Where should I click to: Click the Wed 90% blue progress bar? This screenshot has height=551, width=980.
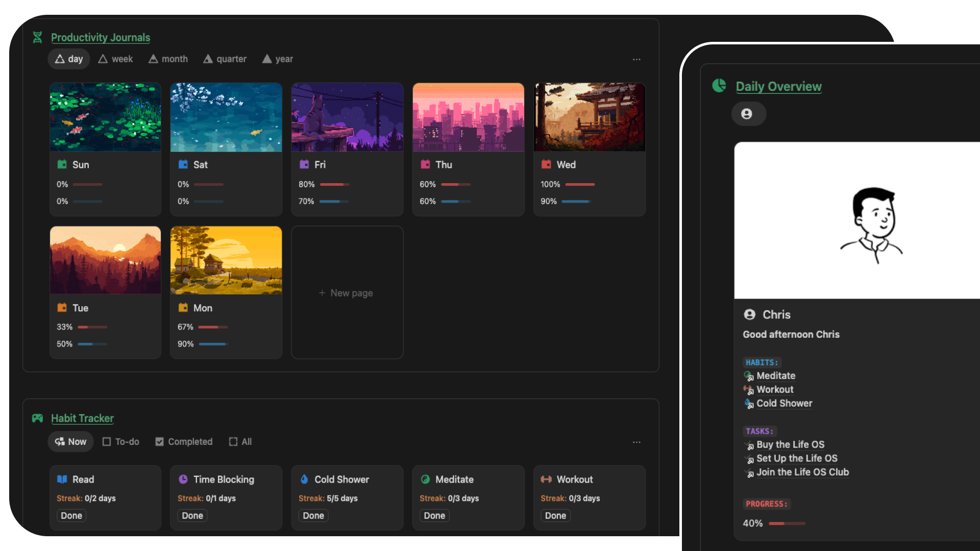(x=576, y=202)
